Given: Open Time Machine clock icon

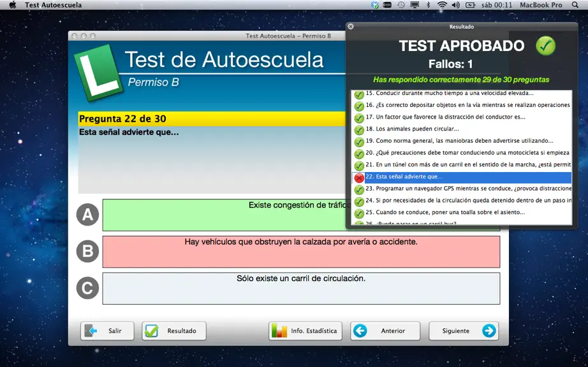Looking at the screenshot, I should [x=401, y=5].
